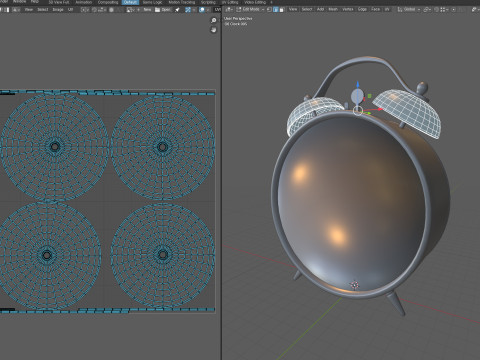Open the Window menu in top bar
Image resolution: width=480 pixels, height=360 pixels.
[20, 2]
